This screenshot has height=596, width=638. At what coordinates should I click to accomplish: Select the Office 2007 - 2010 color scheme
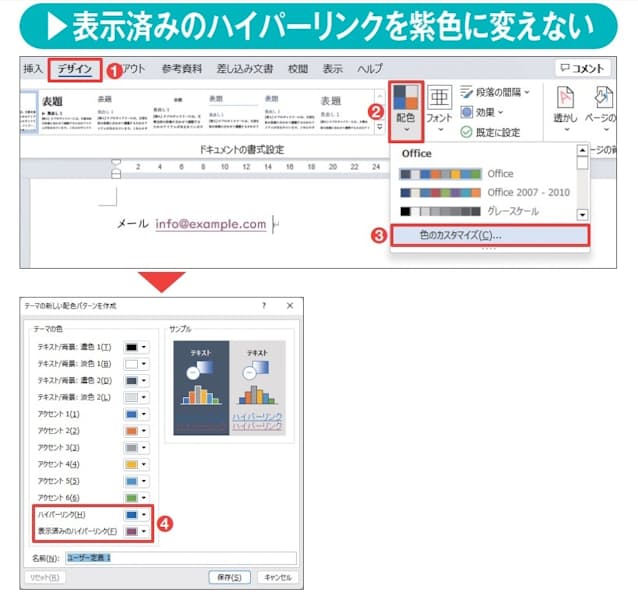pos(484,192)
